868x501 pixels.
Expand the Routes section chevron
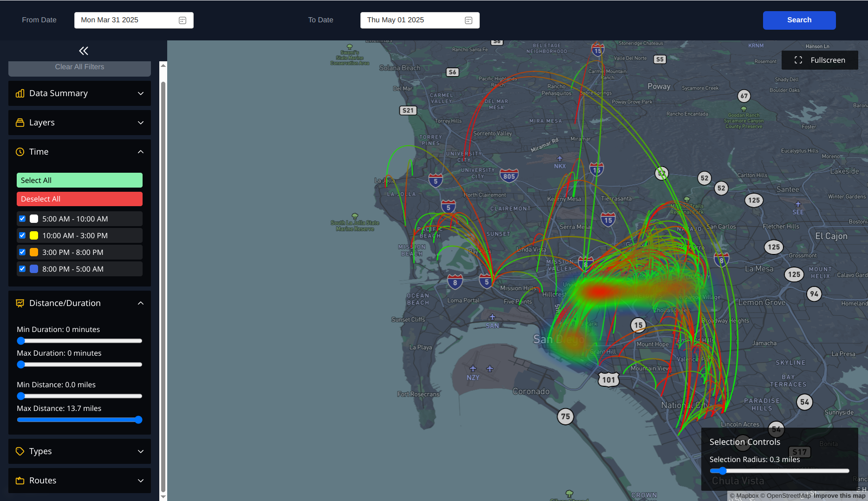click(141, 481)
